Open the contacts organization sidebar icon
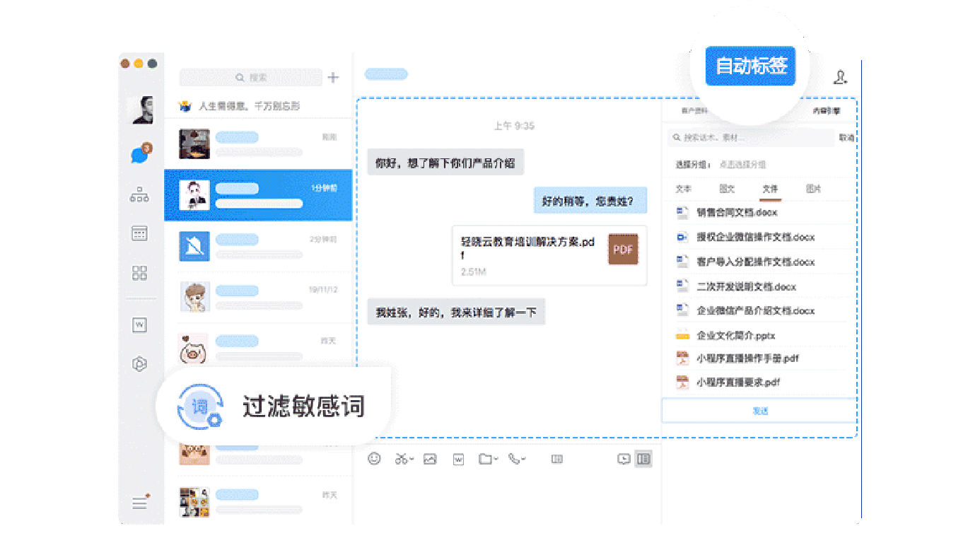The image size is (980, 543). tap(139, 196)
